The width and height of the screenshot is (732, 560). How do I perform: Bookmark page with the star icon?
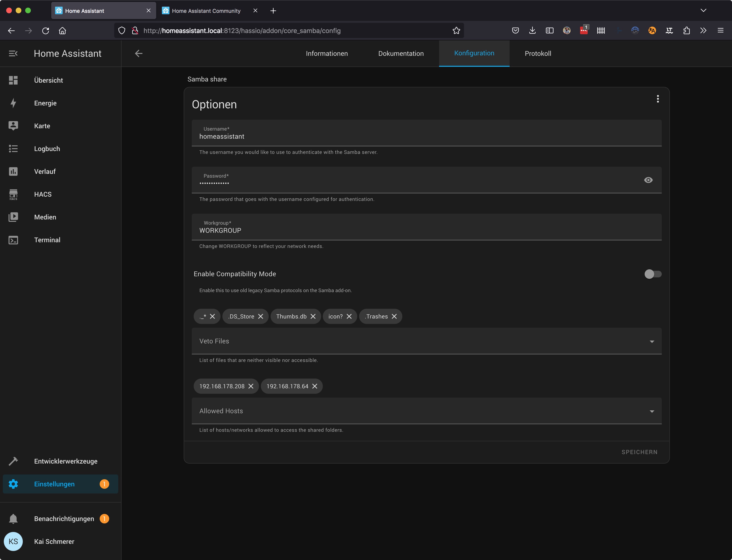coord(456,31)
